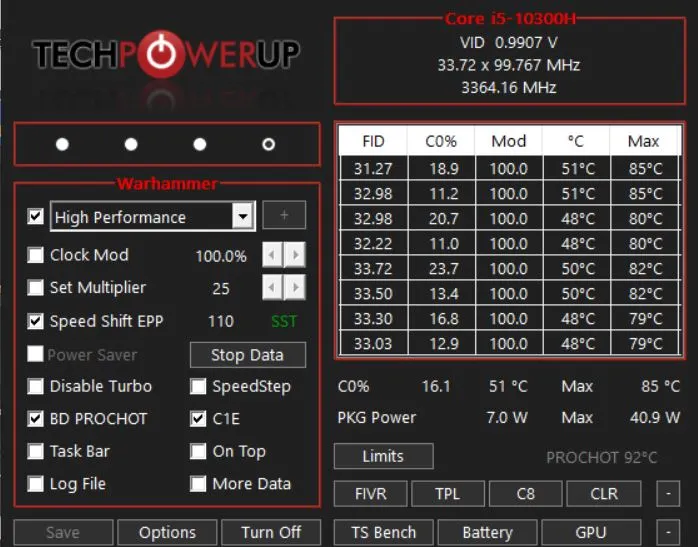Select the first profile radio button
Viewport: 698px width, 547px height.
pyautogui.click(x=62, y=144)
